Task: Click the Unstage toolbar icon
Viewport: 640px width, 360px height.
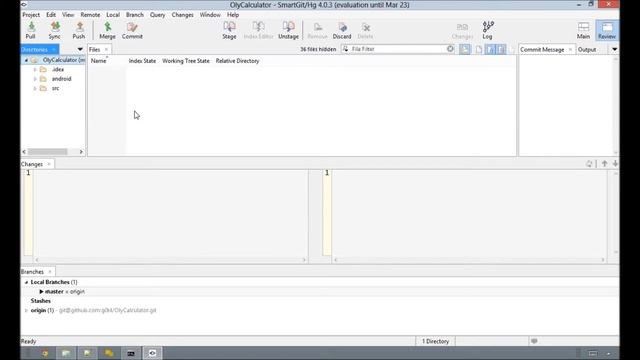Action: (289, 30)
